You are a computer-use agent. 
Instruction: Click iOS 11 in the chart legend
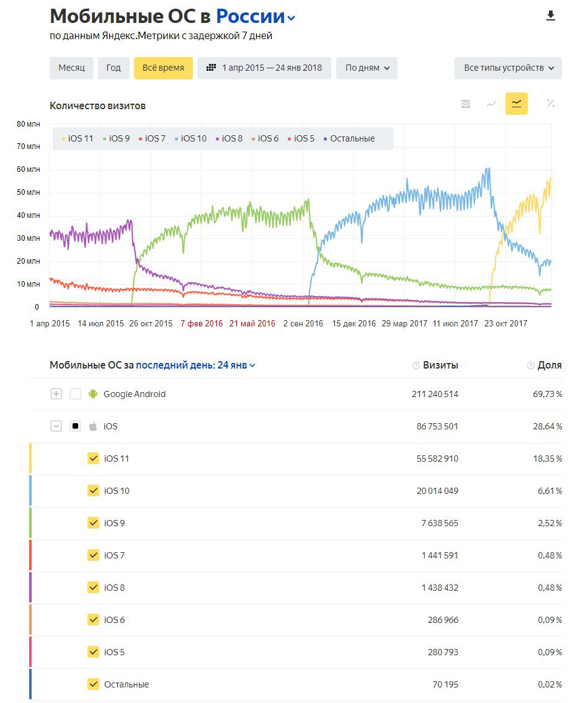(78, 138)
